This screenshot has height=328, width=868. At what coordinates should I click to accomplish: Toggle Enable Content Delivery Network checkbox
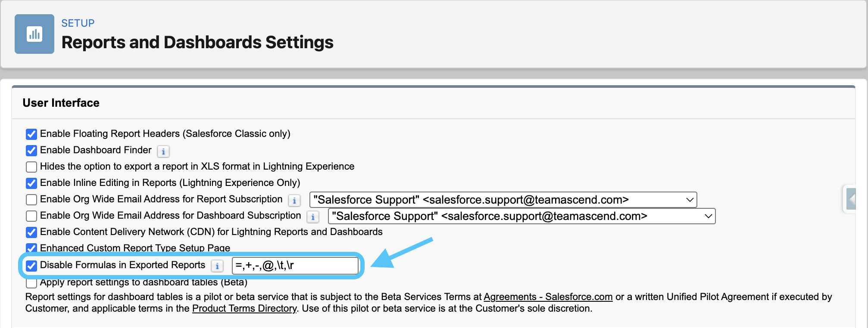[x=31, y=232]
